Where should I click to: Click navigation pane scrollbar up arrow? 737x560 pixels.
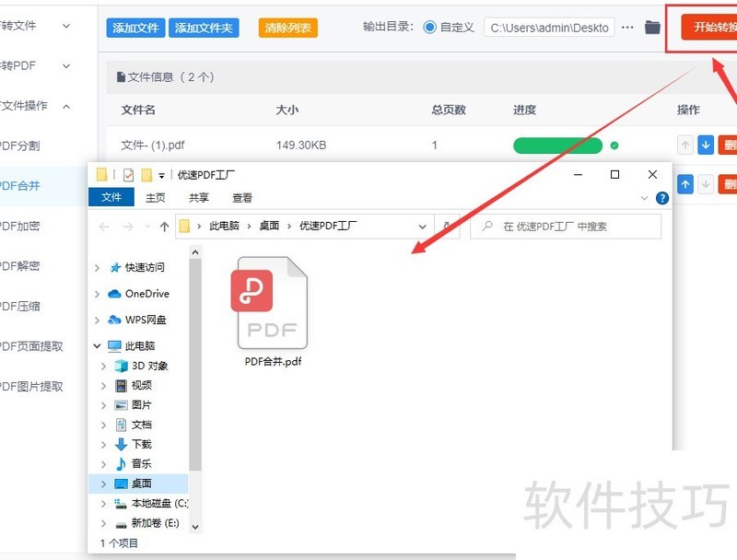pyautogui.click(x=195, y=252)
